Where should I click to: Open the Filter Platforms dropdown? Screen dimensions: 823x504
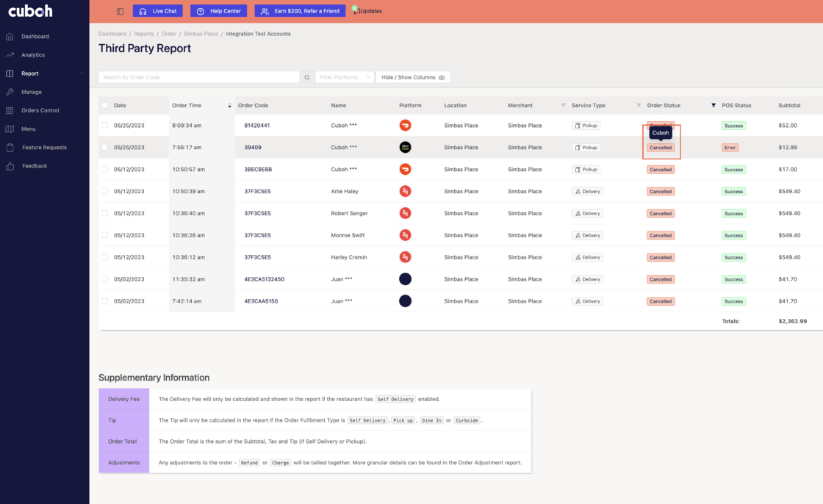click(344, 77)
